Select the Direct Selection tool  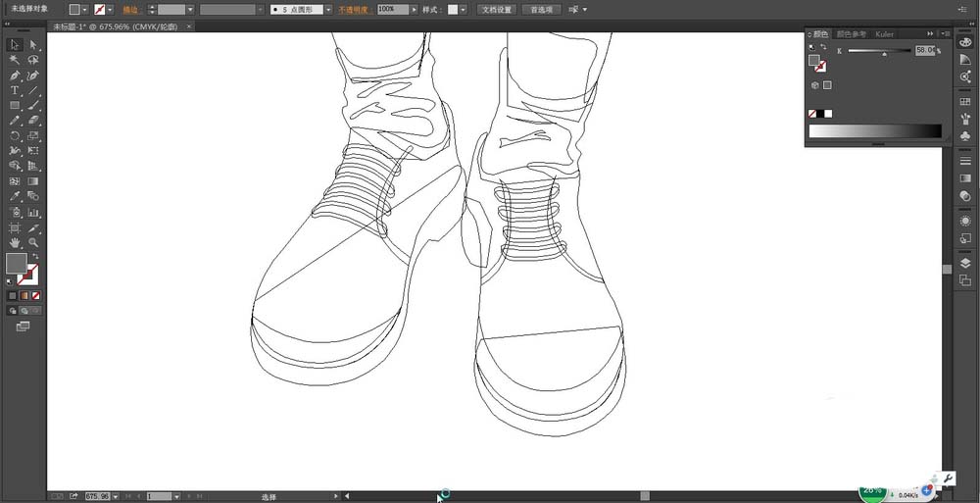(33, 45)
